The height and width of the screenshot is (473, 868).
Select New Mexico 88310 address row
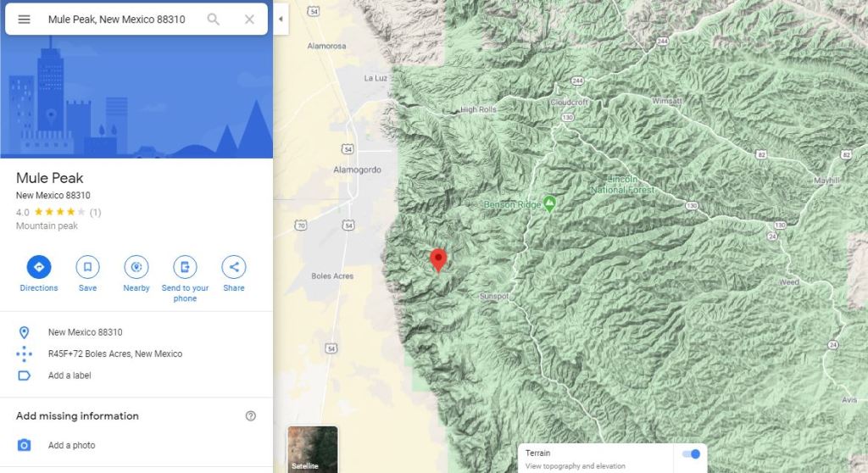pos(136,332)
